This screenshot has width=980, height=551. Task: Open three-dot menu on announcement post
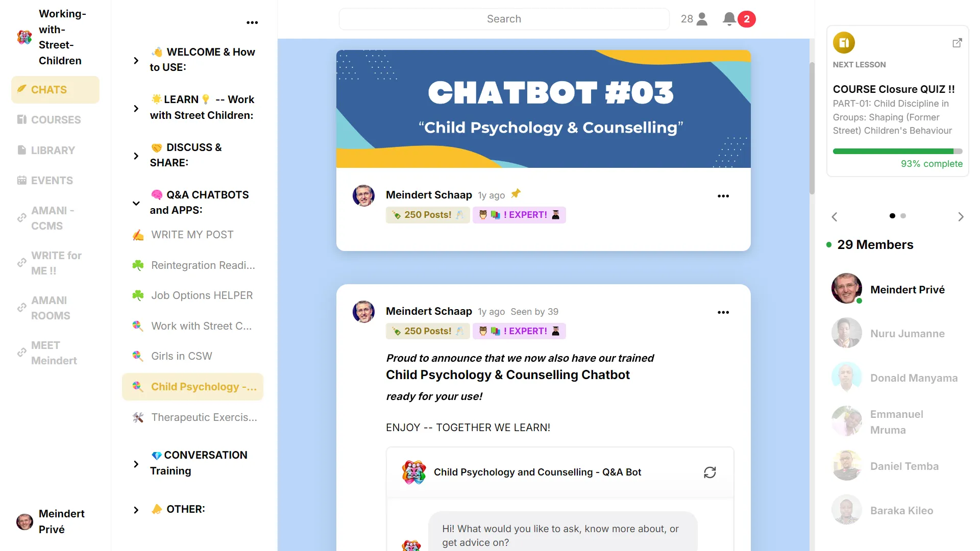coord(723,312)
